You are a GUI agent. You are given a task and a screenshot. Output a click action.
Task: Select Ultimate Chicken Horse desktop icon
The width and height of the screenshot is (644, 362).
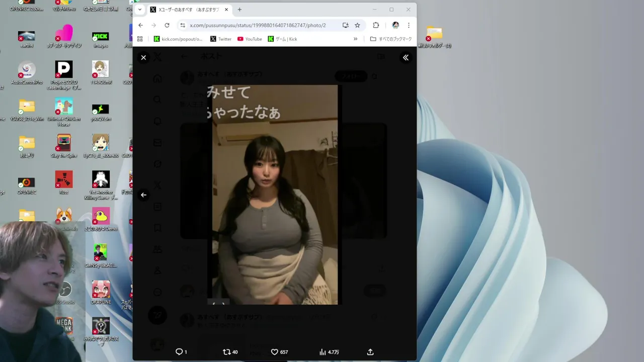tap(64, 112)
